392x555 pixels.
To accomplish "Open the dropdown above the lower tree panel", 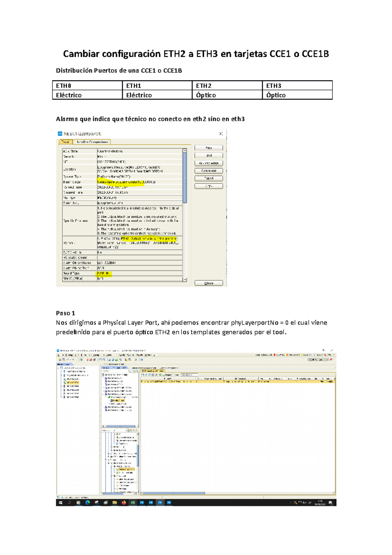I will click(x=127, y=430).
